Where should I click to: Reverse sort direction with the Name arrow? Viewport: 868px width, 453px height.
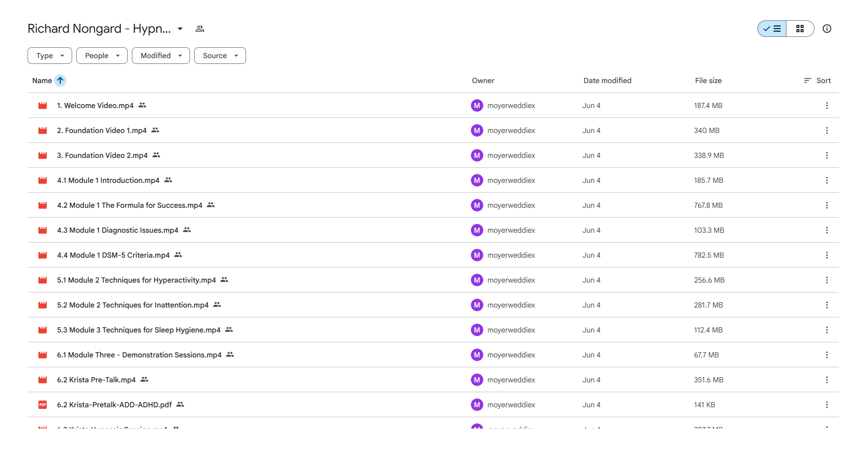point(60,81)
